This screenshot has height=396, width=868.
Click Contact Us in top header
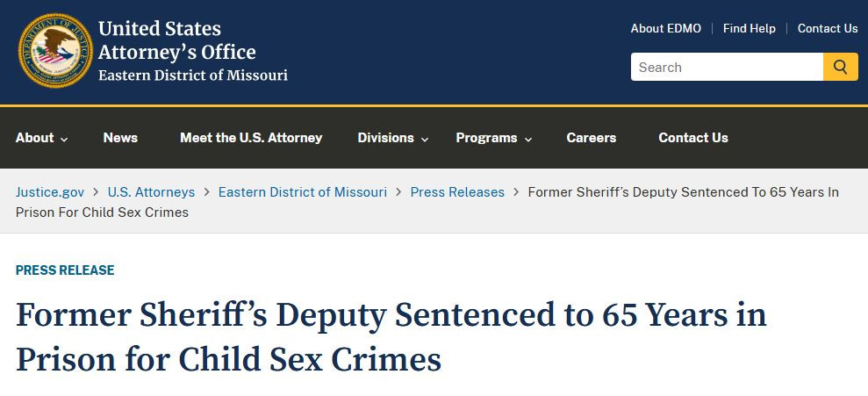pos(828,28)
